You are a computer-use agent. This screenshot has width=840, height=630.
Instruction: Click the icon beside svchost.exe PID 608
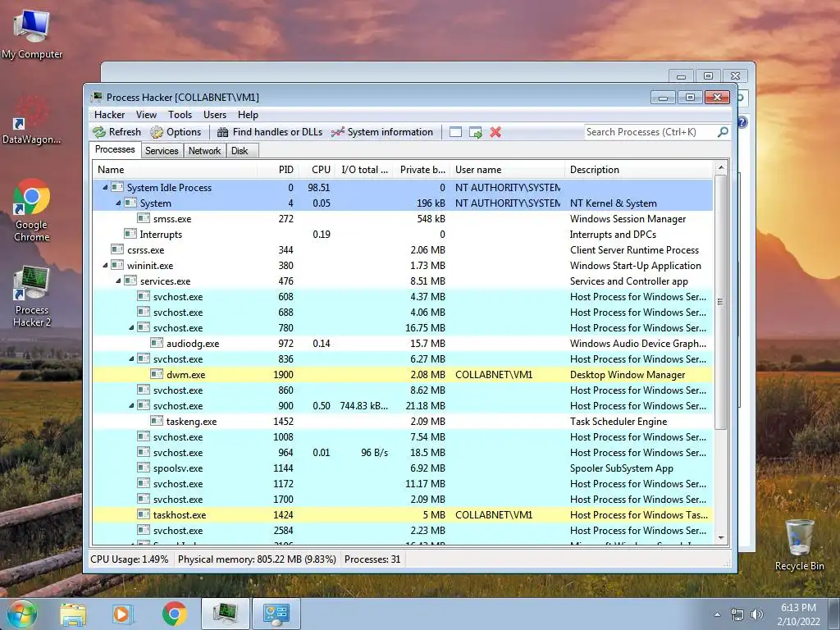click(x=144, y=296)
